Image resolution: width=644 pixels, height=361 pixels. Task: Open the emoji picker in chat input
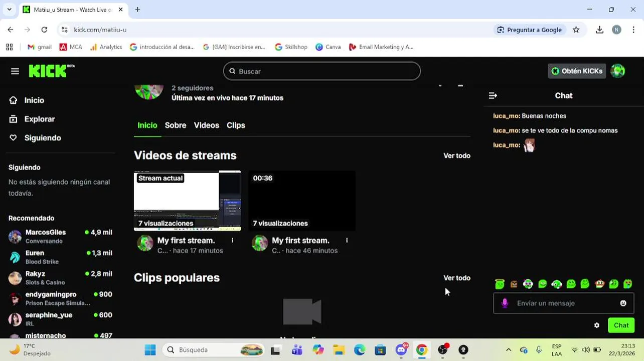623,303
